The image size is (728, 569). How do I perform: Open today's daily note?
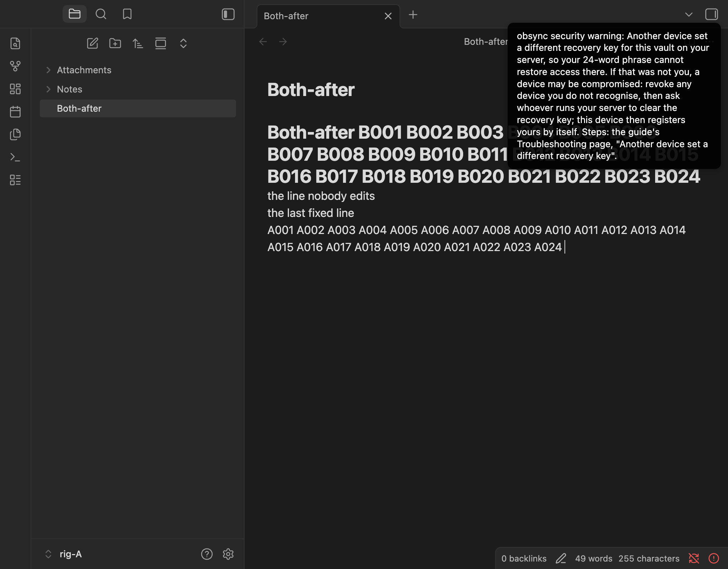(x=15, y=112)
